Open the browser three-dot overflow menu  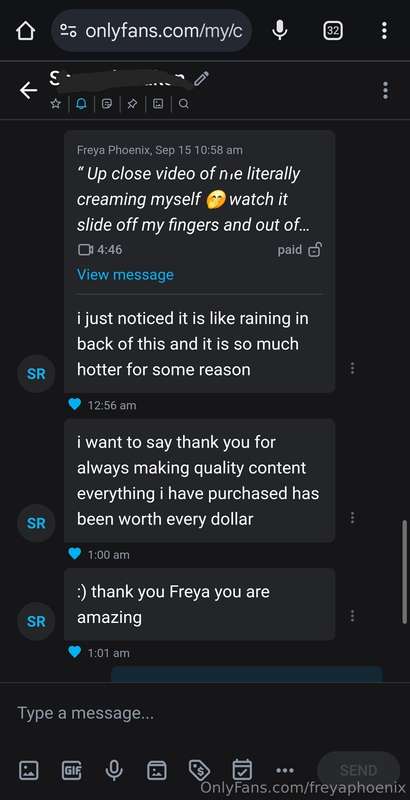pos(385,31)
